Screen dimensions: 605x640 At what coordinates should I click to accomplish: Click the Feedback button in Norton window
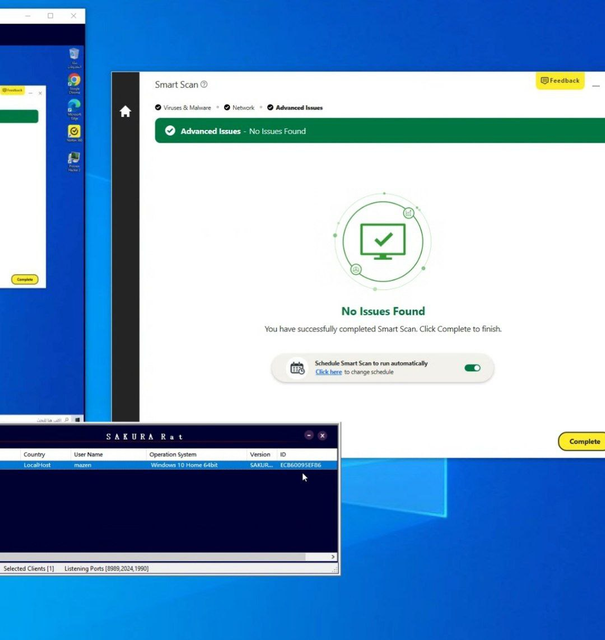click(x=560, y=81)
